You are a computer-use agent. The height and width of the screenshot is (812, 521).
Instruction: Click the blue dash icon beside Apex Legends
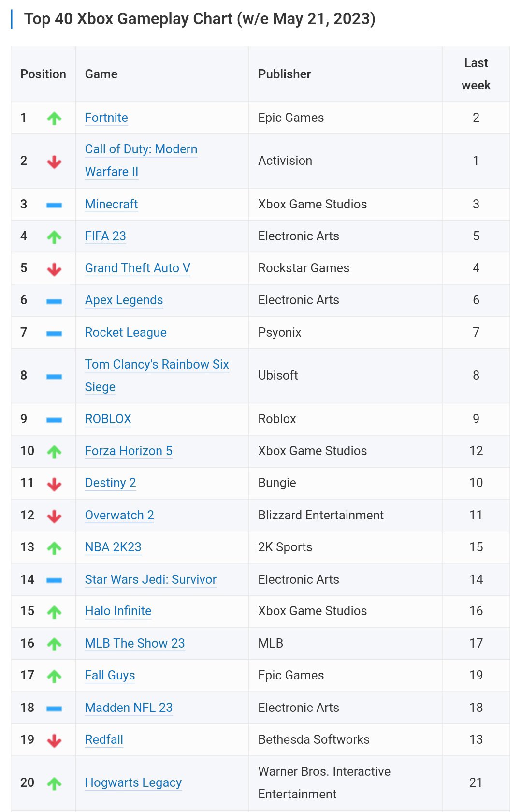[x=54, y=301]
